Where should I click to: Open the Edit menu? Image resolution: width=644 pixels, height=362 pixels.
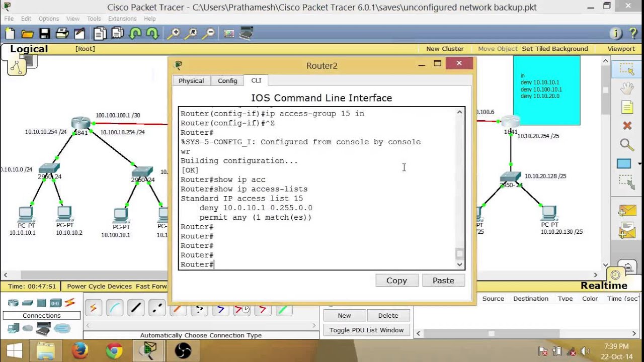click(26, 19)
